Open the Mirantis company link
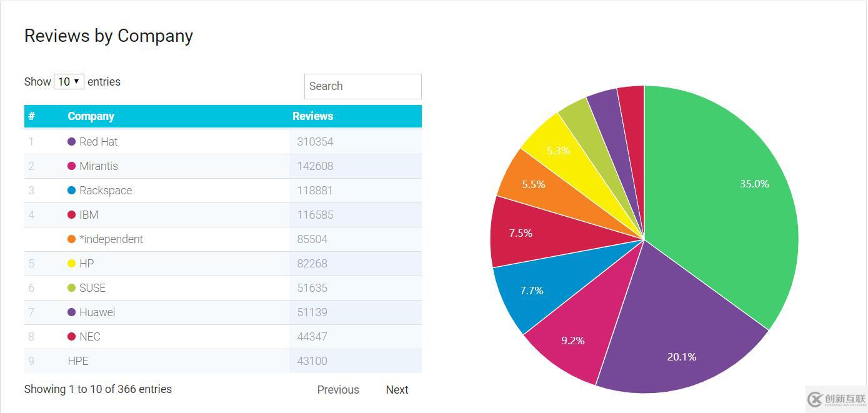 pos(98,166)
